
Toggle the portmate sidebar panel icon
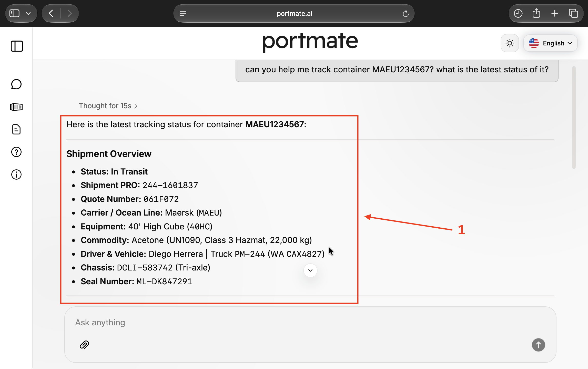click(17, 46)
